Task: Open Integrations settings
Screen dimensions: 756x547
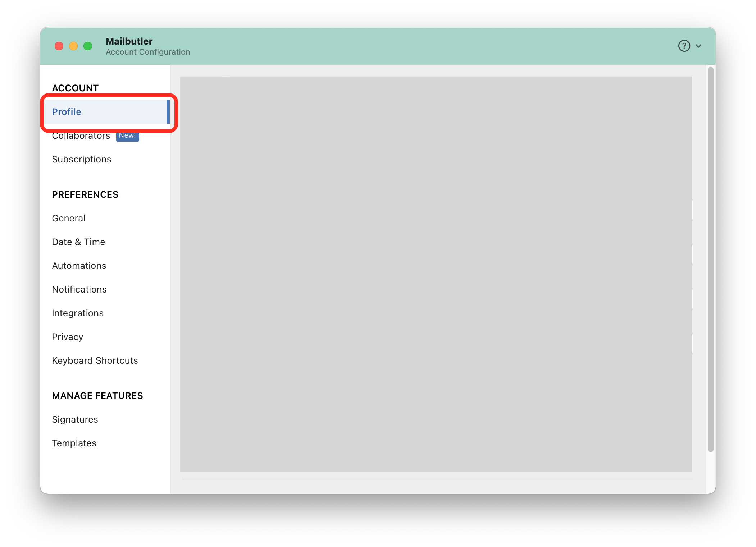Action: point(77,312)
